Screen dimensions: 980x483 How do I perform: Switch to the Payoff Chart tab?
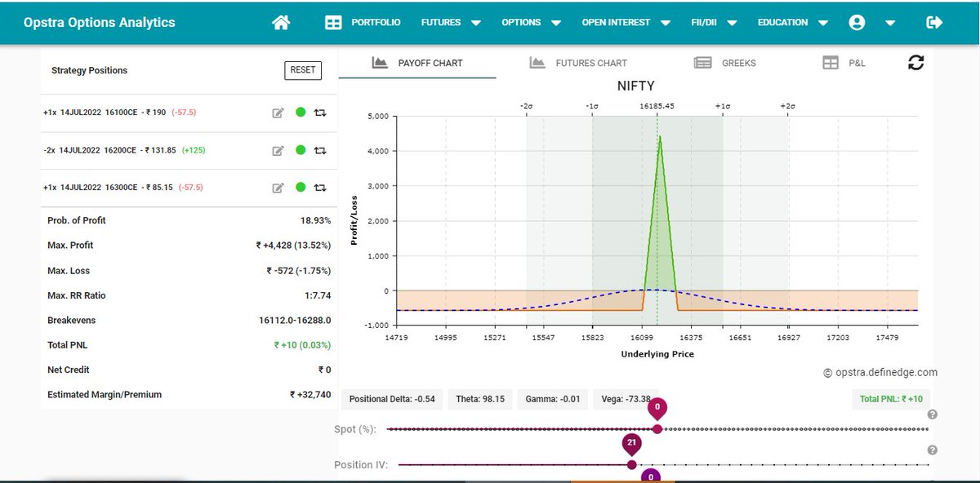[417, 63]
